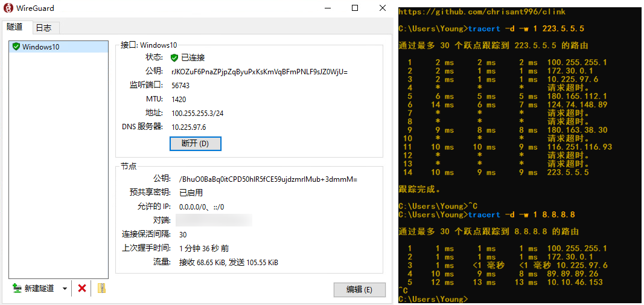Screen dimensions: 644x305
Task: Click the connected status shield icon
Action: pyautogui.click(x=174, y=57)
